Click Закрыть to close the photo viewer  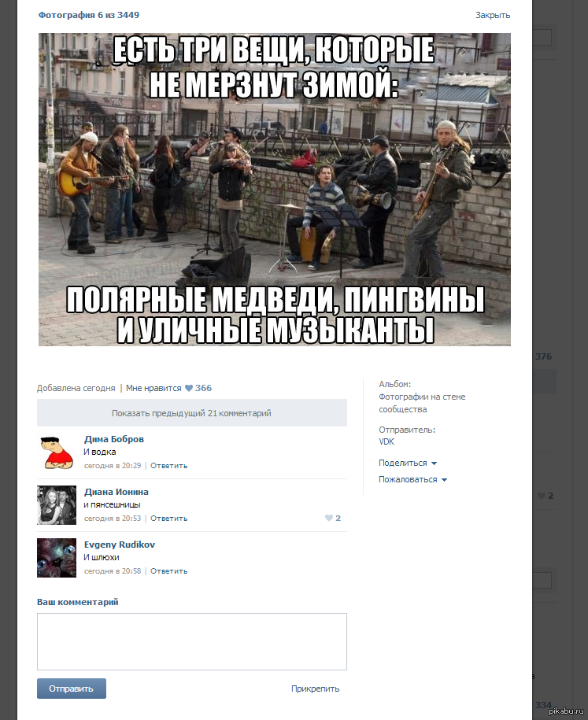point(493,15)
